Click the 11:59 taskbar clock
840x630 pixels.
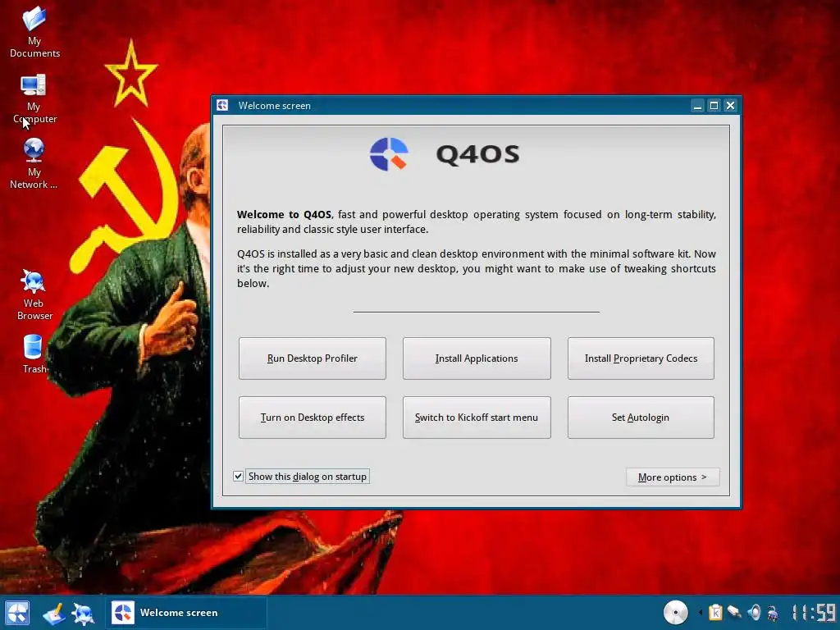pos(814,612)
